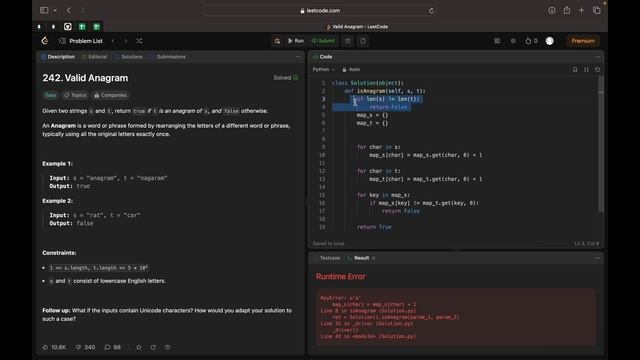The height and width of the screenshot is (360, 640).
Task: Click the leetcode.com address bar
Action: point(320,11)
